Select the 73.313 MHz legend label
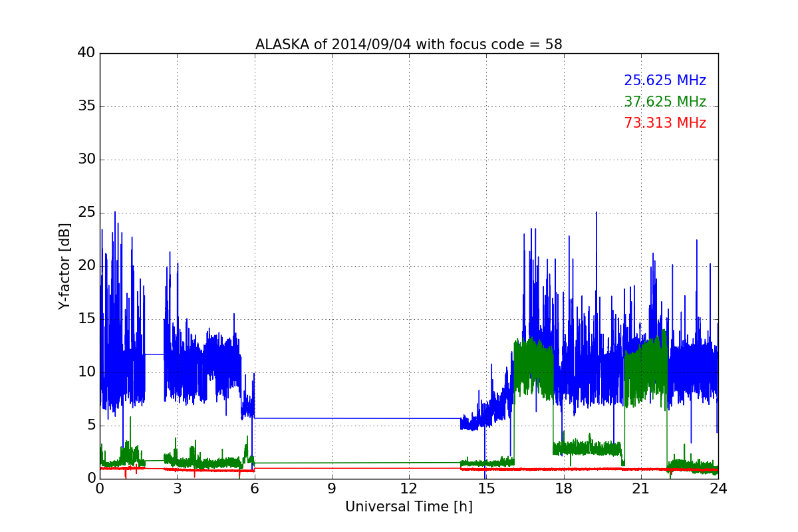The image size is (798, 532). coord(665,123)
